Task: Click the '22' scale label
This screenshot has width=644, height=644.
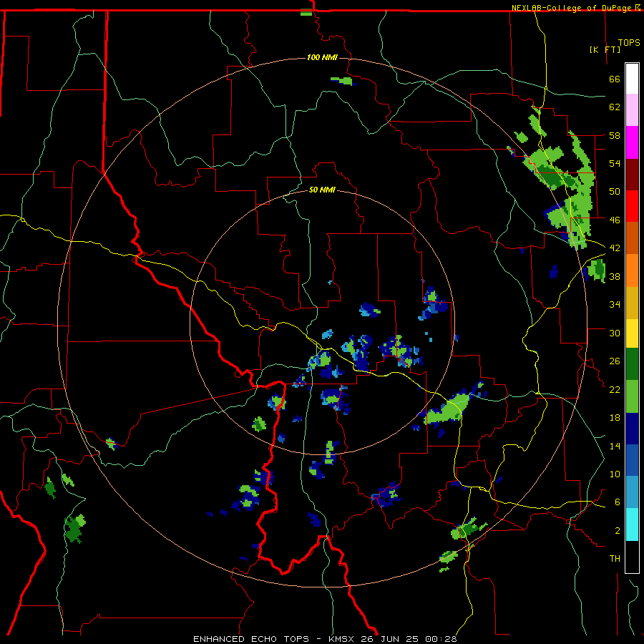Action: (x=615, y=390)
